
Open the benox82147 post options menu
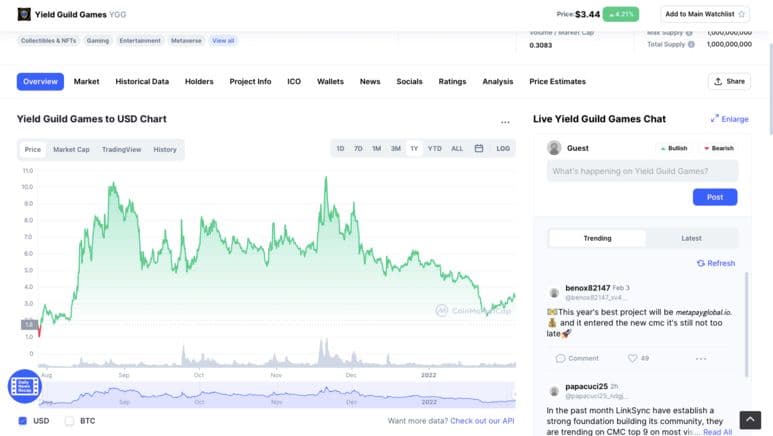tap(700, 358)
